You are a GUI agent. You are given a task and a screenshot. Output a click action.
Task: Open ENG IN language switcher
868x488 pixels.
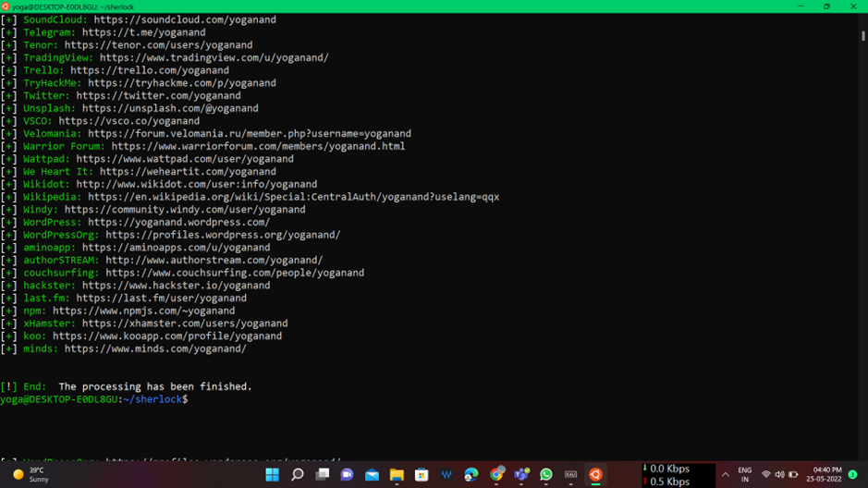(x=745, y=475)
